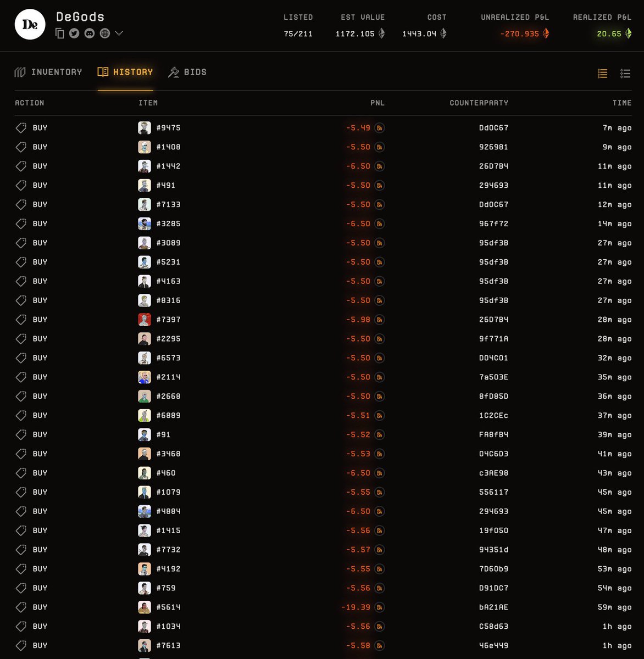Click the Counterparty column header
Image resolution: width=644 pixels, height=659 pixels.
479,103
